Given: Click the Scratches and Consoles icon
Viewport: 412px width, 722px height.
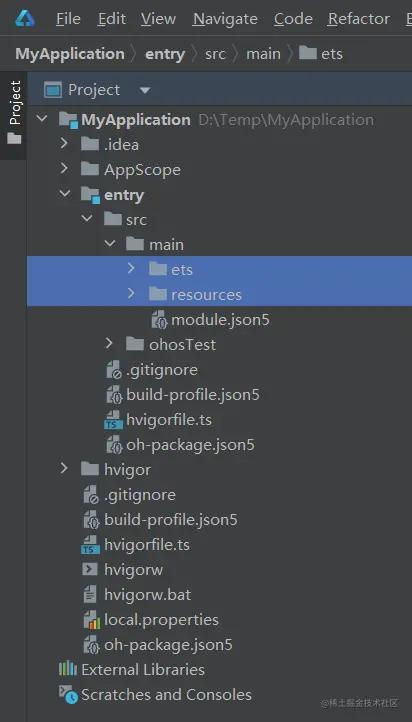Looking at the screenshot, I should [68, 694].
